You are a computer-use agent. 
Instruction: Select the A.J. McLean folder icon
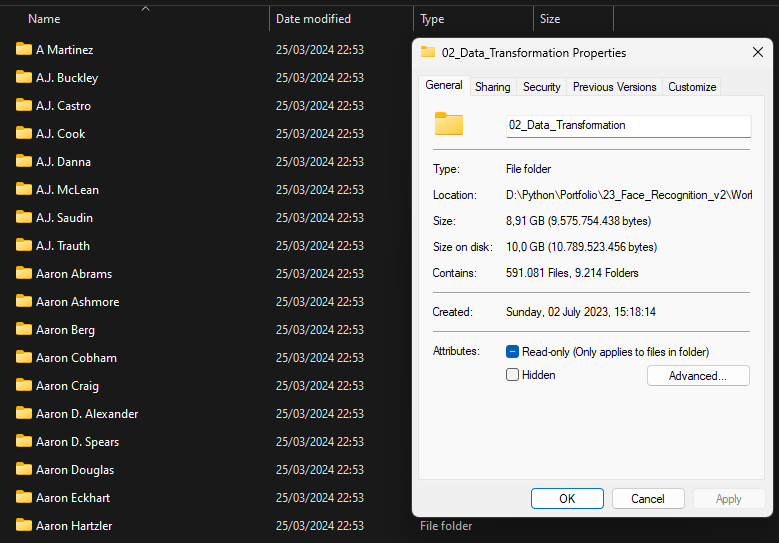[x=23, y=189]
